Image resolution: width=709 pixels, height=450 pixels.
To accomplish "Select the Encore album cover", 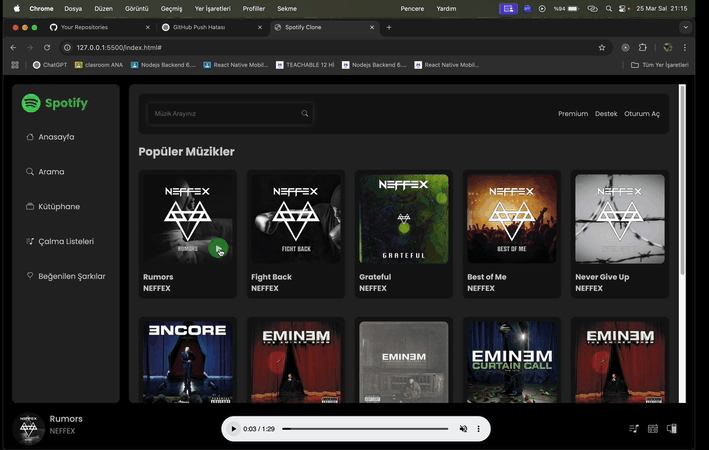I will click(188, 362).
